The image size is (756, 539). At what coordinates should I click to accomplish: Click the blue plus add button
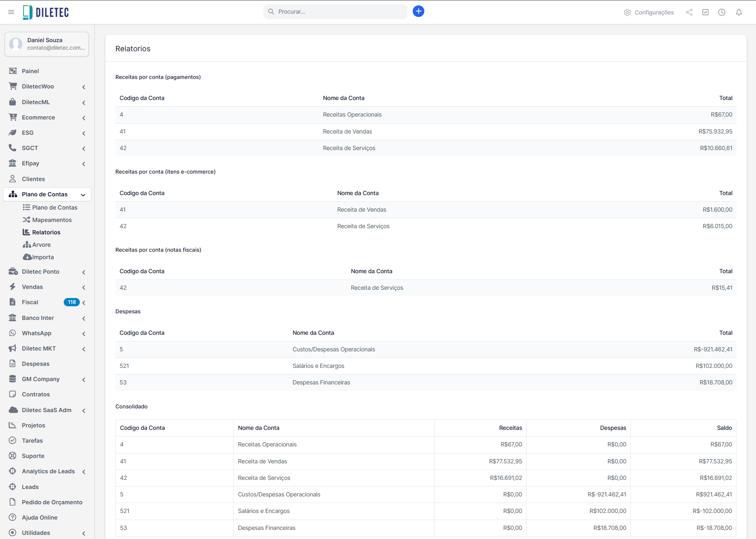(418, 11)
